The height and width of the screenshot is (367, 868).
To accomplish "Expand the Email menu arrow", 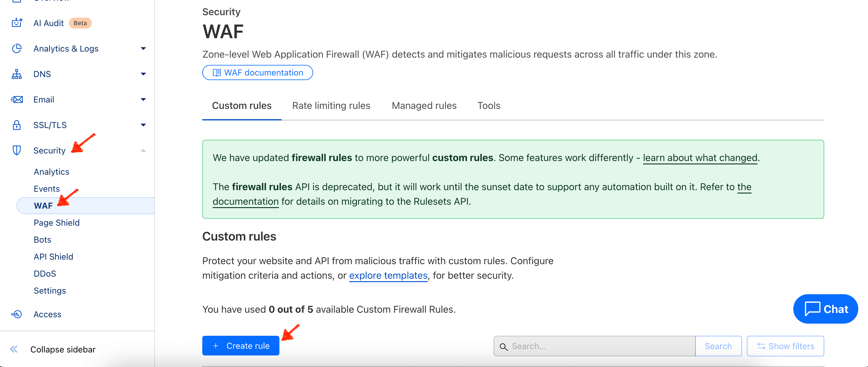I will [x=143, y=99].
